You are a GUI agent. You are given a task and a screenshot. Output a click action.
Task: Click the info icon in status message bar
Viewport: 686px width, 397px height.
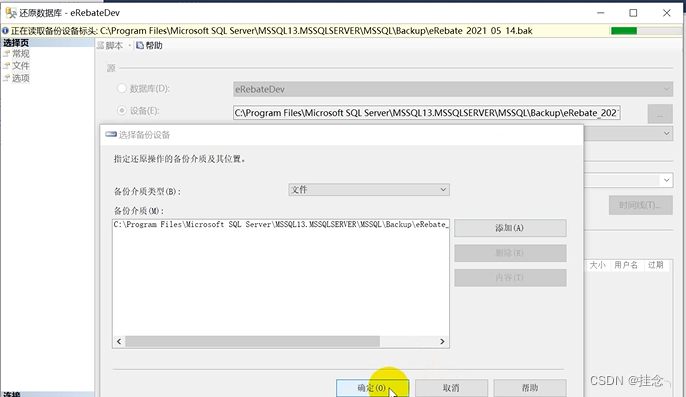5,31
